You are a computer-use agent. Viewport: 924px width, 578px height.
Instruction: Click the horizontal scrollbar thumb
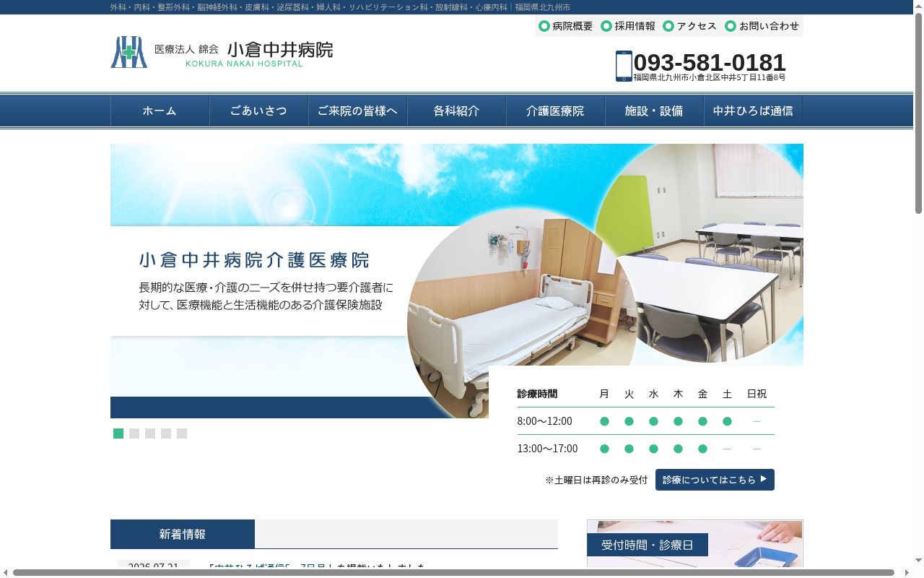click(x=453, y=573)
